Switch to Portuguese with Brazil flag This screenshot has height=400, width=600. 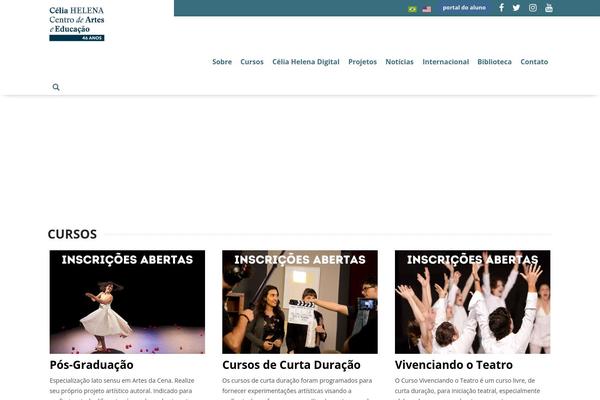412,9
